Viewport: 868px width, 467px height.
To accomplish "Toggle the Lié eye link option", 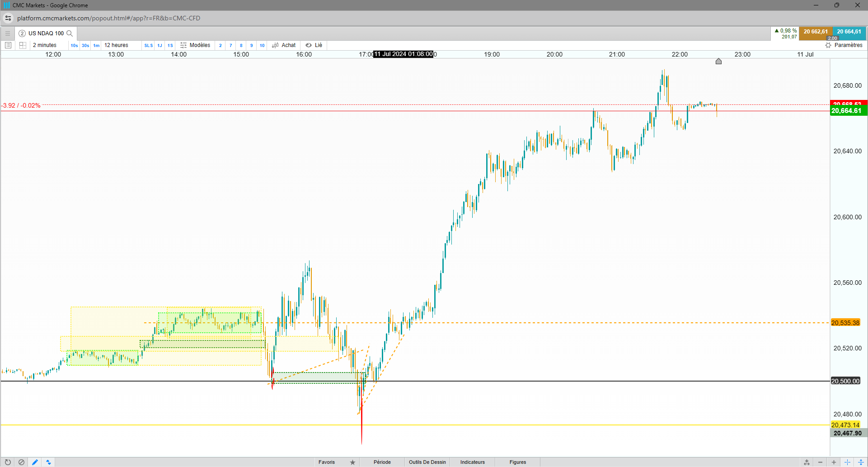I will (314, 45).
